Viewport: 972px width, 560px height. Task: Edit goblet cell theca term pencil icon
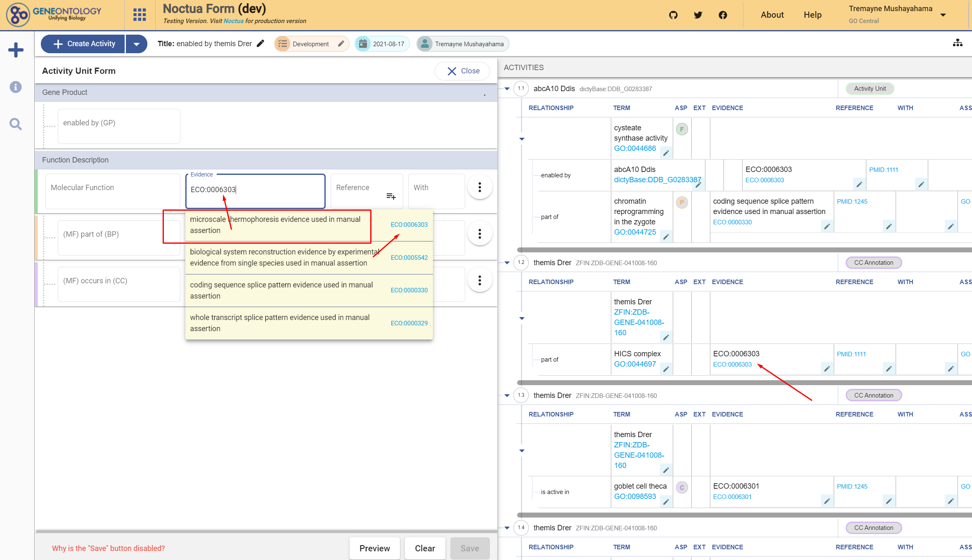click(x=666, y=502)
